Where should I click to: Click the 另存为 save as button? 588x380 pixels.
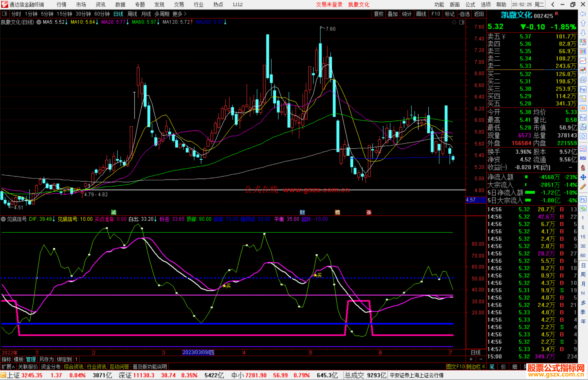(x=46, y=359)
